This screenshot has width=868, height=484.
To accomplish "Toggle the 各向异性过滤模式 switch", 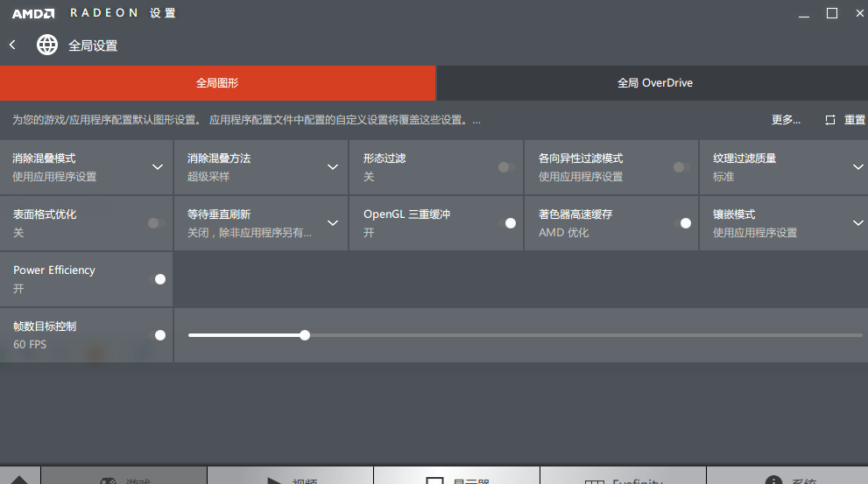I will 681,167.
